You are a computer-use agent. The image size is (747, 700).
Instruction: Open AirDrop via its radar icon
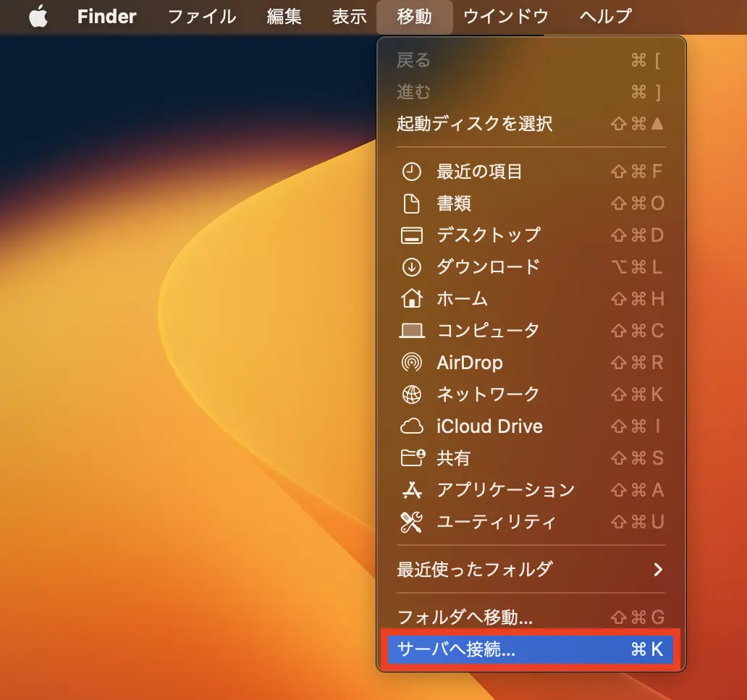412,363
